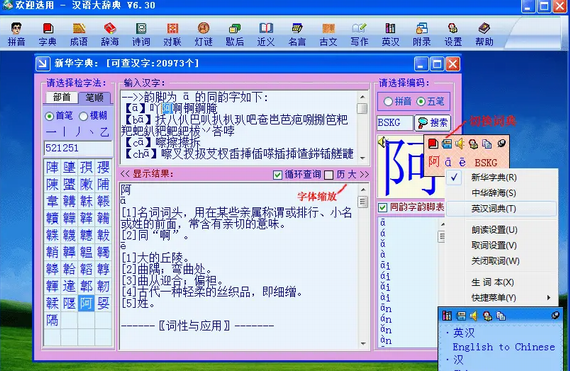This screenshot has width=570, height=371.
Task: Open the 写作 writing module
Action: pos(360,34)
